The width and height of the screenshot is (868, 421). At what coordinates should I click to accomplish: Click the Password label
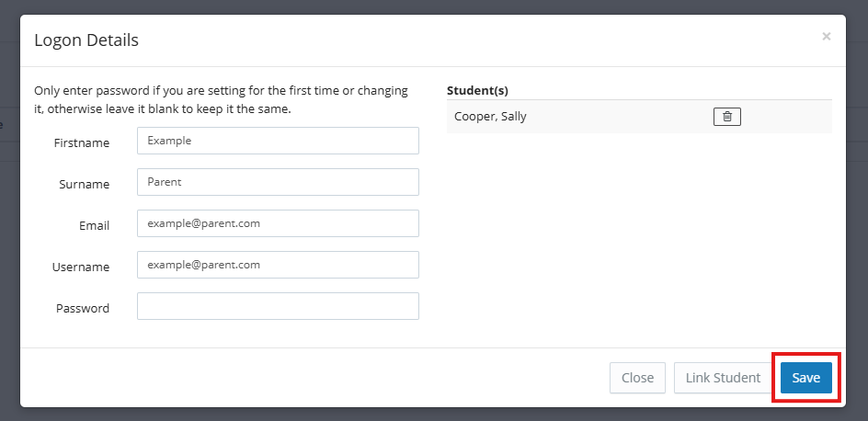pyautogui.click(x=83, y=308)
